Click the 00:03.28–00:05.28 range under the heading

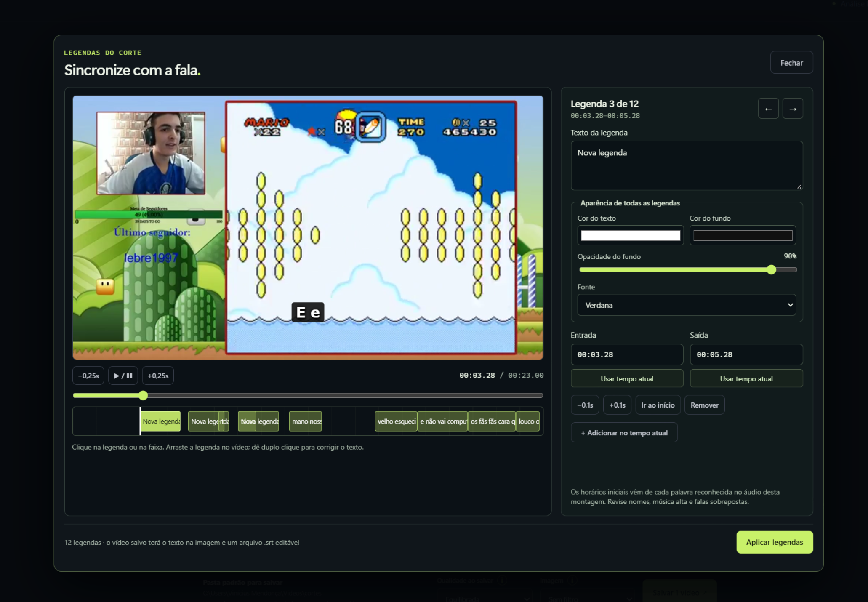point(605,116)
